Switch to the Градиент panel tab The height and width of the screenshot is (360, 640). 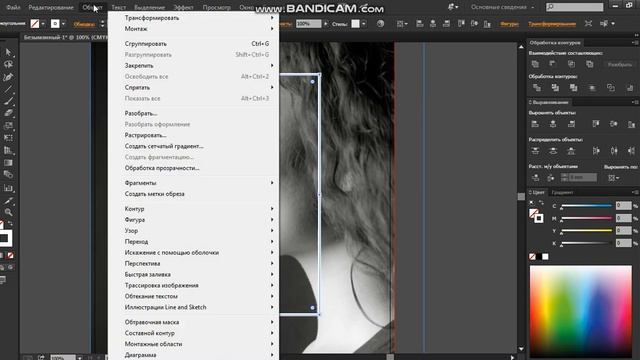point(562,192)
